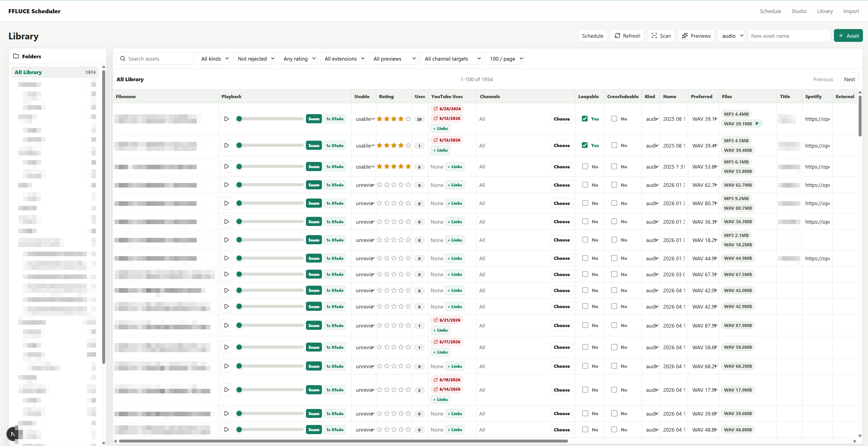This screenshot has height=446, width=868.
Task: Focus the New asset name field
Action: tap(789, 36)
